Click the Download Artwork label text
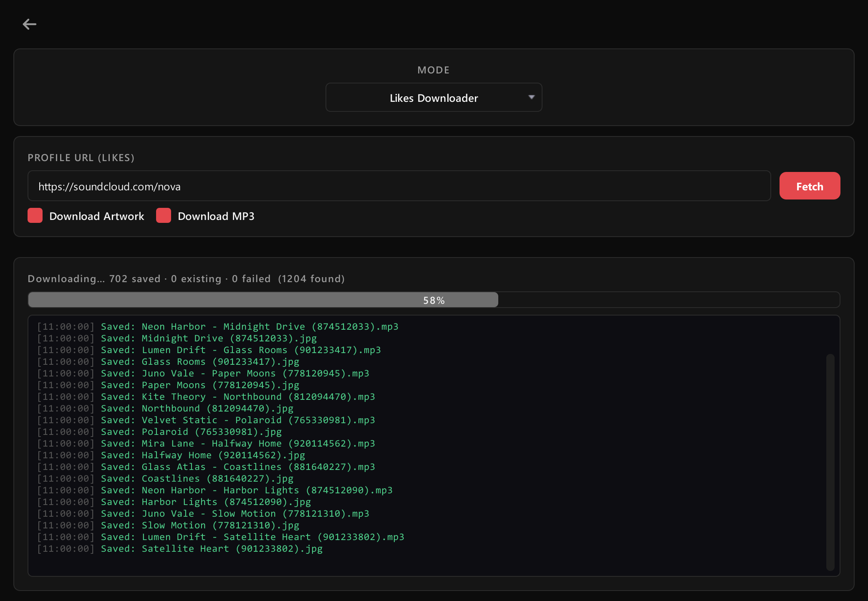 [97, 216]
